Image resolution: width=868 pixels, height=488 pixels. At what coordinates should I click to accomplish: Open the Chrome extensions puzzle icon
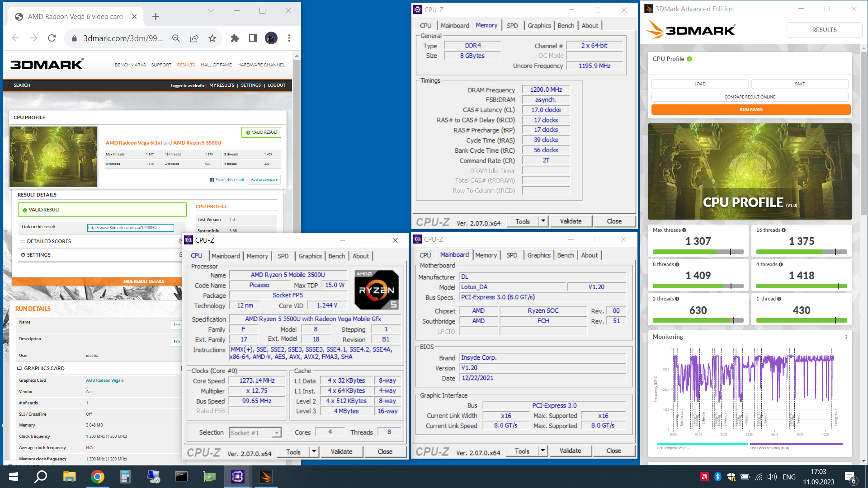click(235, 38)
